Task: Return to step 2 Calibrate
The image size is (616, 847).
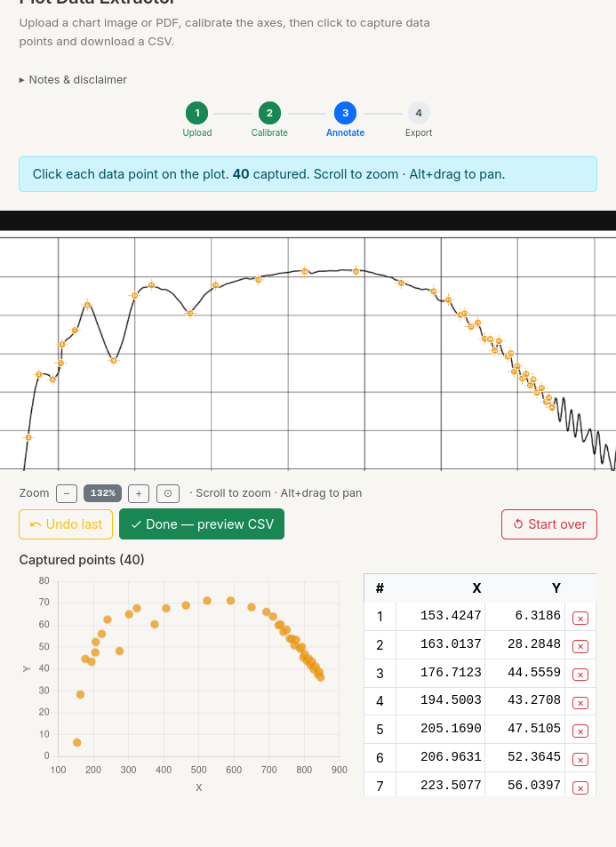Action: coord(269,113)
